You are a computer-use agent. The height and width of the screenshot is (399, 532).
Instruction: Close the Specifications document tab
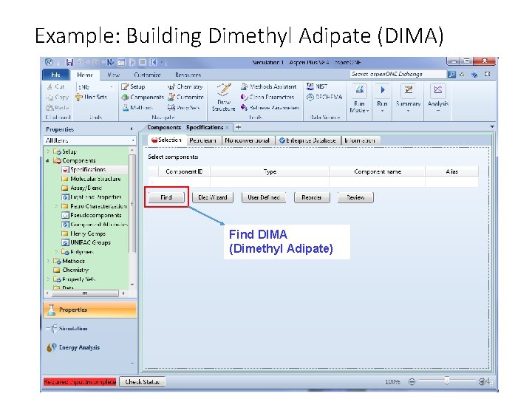(x=228, y=128)
